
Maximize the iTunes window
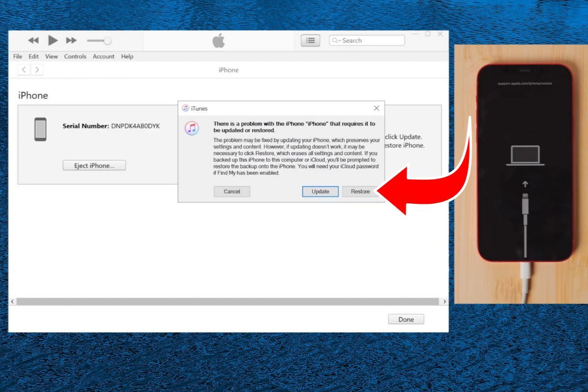[428, 34]
